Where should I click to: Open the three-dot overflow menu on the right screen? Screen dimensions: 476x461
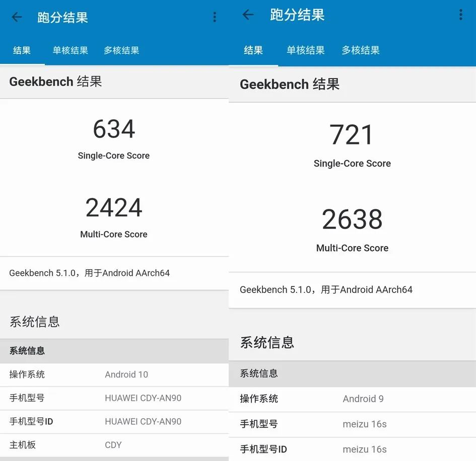(x=461, y=15)
